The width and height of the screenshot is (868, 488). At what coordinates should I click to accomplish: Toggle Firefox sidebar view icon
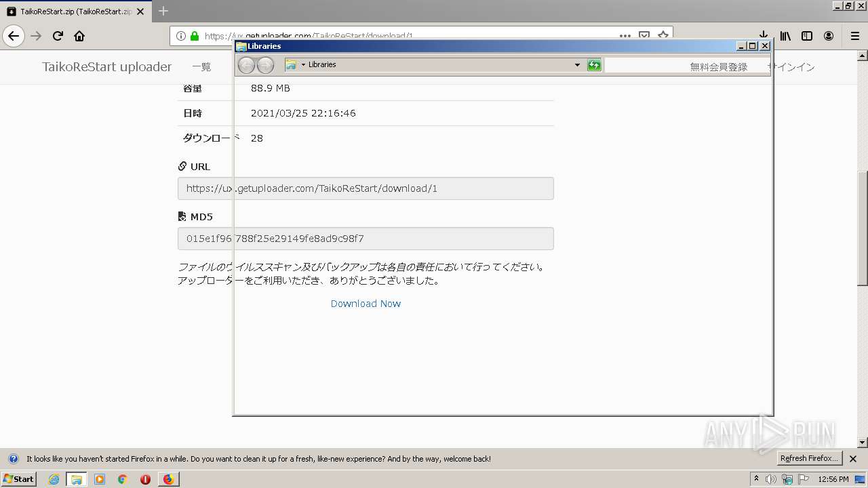click(x=807, y=36)
